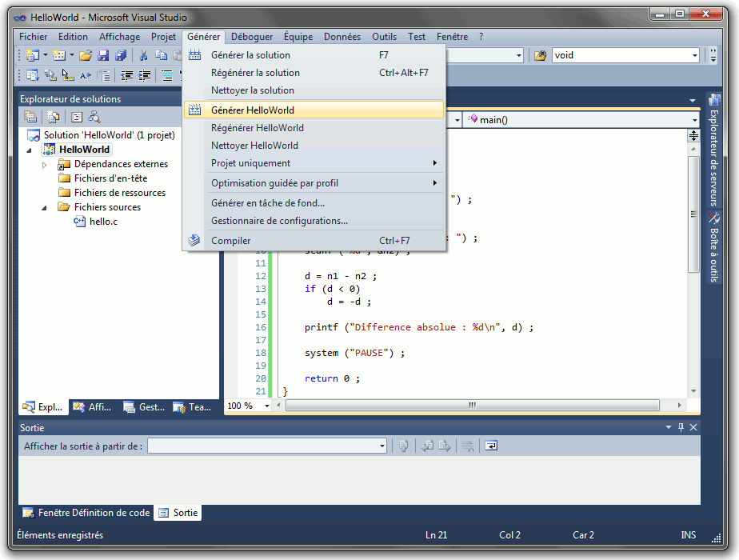739x560 pixels.
Task: Select hello.c in the solution tree
Action: (96, 222)
